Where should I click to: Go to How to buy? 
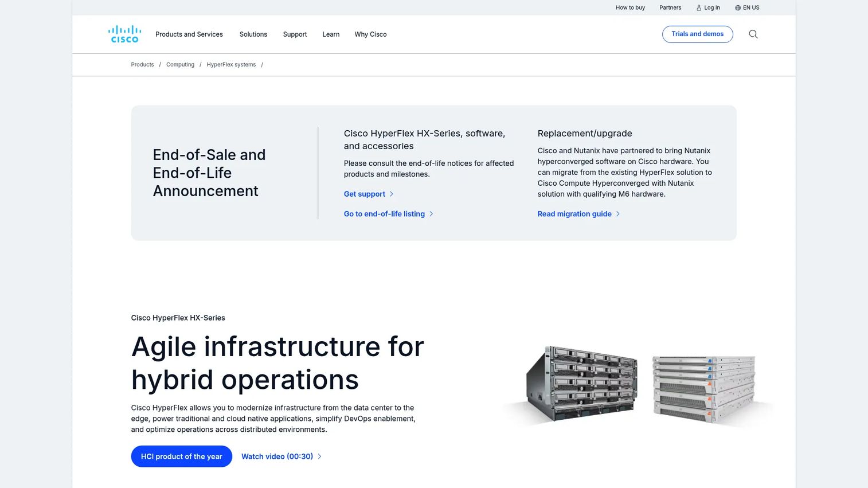pyautogui.click(x=630, y=8)
